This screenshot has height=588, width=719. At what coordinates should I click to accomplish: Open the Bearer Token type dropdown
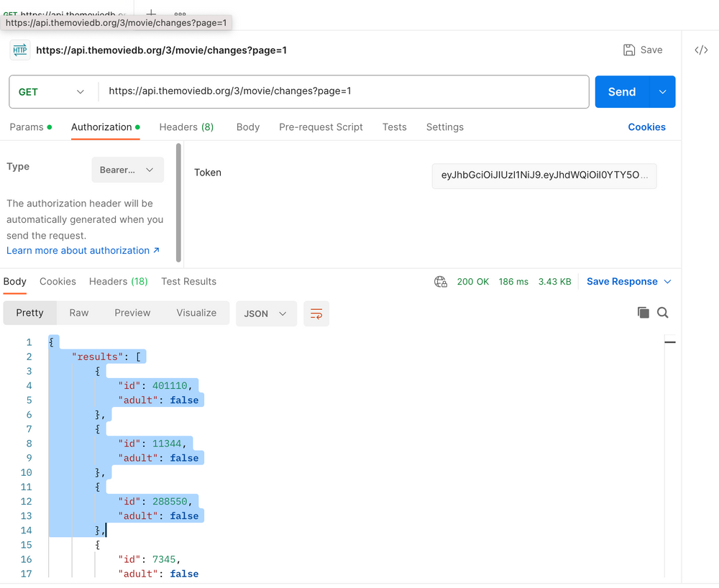coord(127,170)
